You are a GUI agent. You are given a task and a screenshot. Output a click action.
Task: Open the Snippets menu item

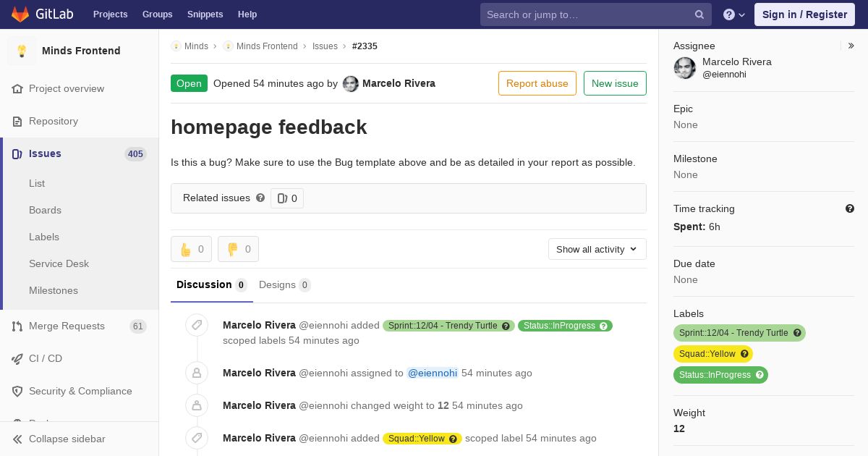[205, 14]
